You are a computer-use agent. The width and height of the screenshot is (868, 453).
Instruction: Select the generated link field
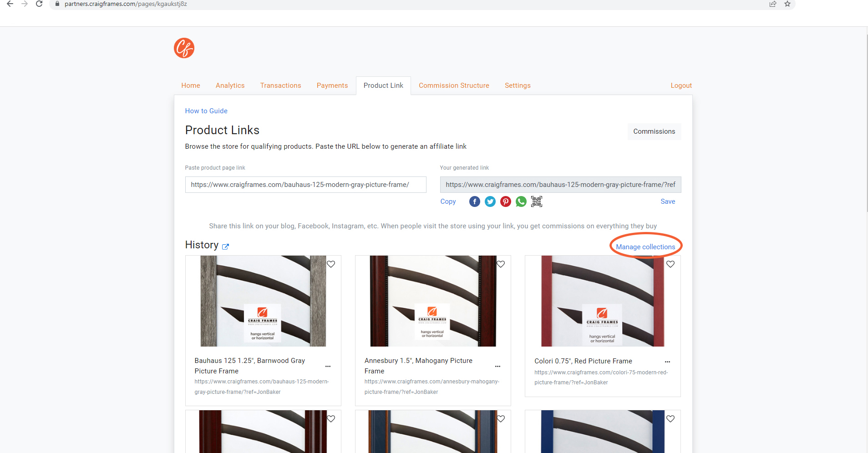pos(560,185)
